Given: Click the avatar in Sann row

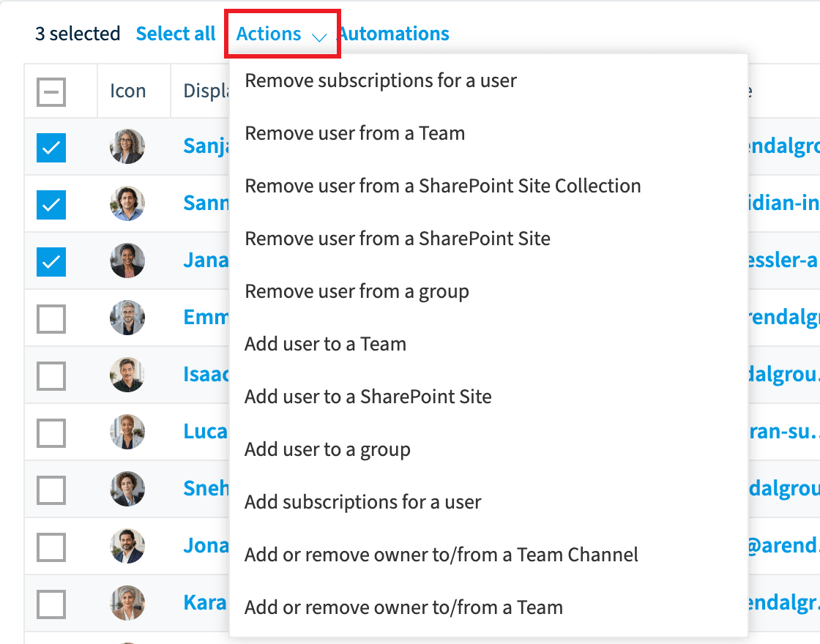Looking at the screenshot, I should pos(127,203).
